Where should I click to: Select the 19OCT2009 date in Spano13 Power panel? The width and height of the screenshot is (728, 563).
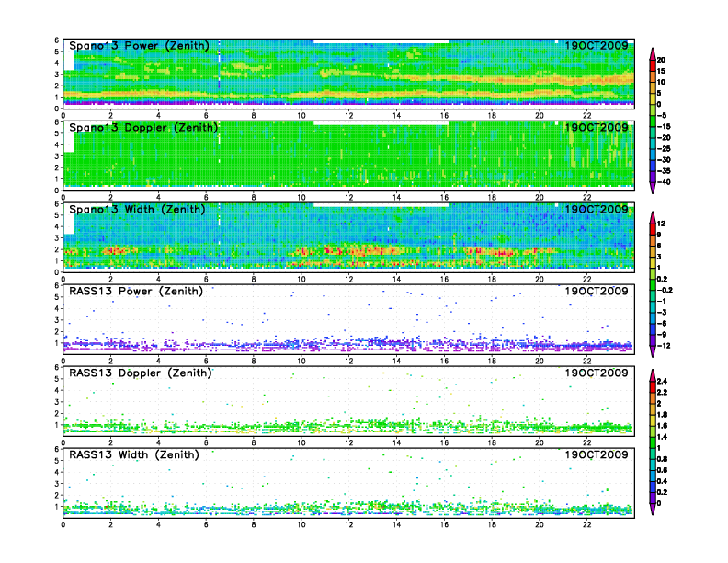[597, 46]
